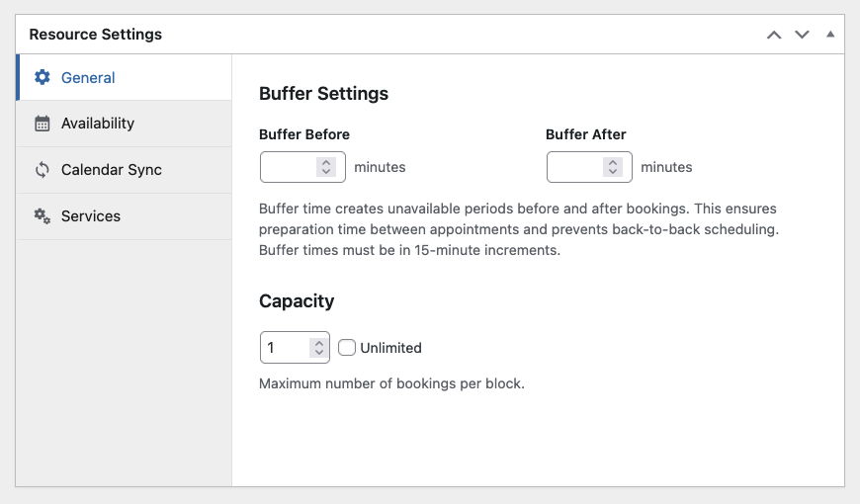
Task: Switch to the Calendar Sync tab
Action: pos(125,170)
